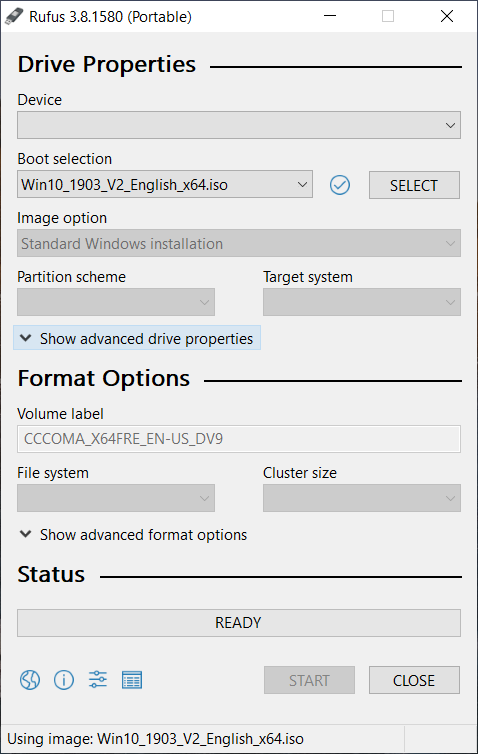The width and height of the screenshot is (478, 754).
Task: Click the START button
Action: coord(309,680)
